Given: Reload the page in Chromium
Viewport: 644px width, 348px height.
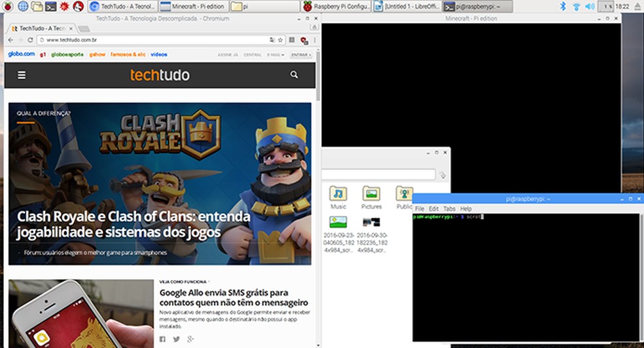Looking at the screenshot, I should point(30,40).
